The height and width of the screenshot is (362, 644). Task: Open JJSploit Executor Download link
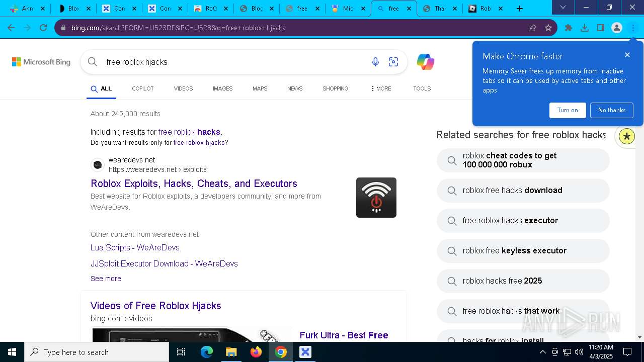[164, 263]
